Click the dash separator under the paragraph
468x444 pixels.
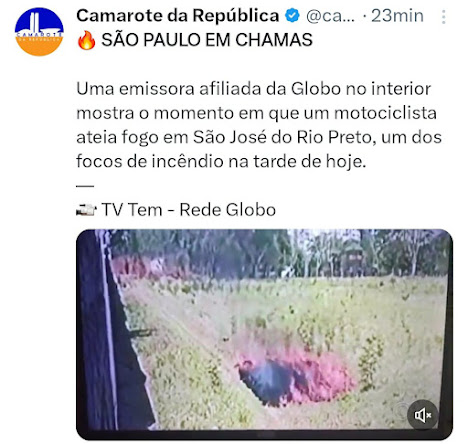point(85,186)
